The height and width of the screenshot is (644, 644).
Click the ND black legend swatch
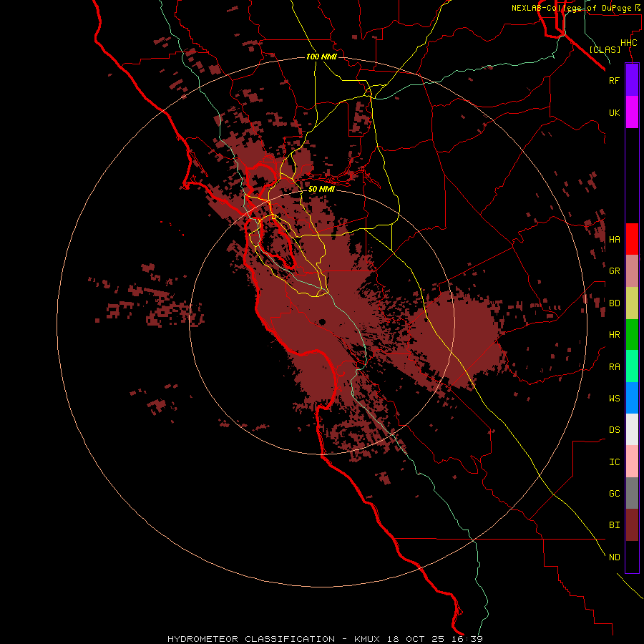[632, 557]
